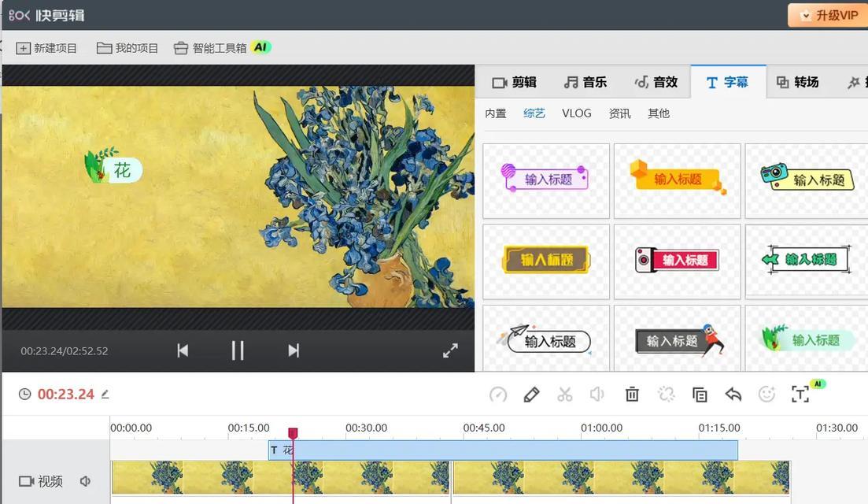Screen dimensions: 868x504
Task: Select the 综艺 subtitle category
Action: click(x=534, y=113)
